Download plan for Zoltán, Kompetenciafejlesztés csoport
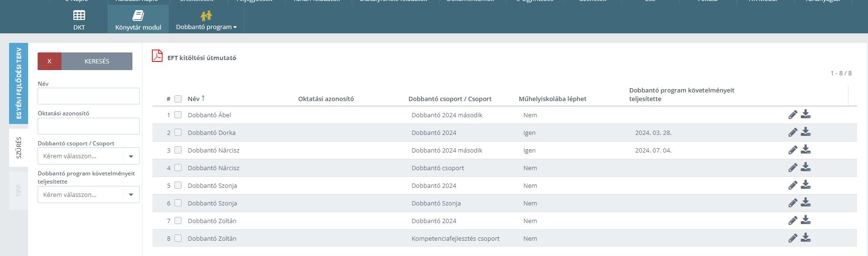868x256 pixels. tap(806, 237)
